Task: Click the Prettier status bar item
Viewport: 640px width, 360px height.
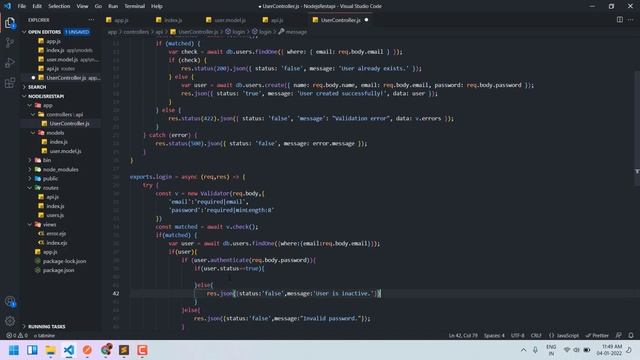Action: (597, 336)
